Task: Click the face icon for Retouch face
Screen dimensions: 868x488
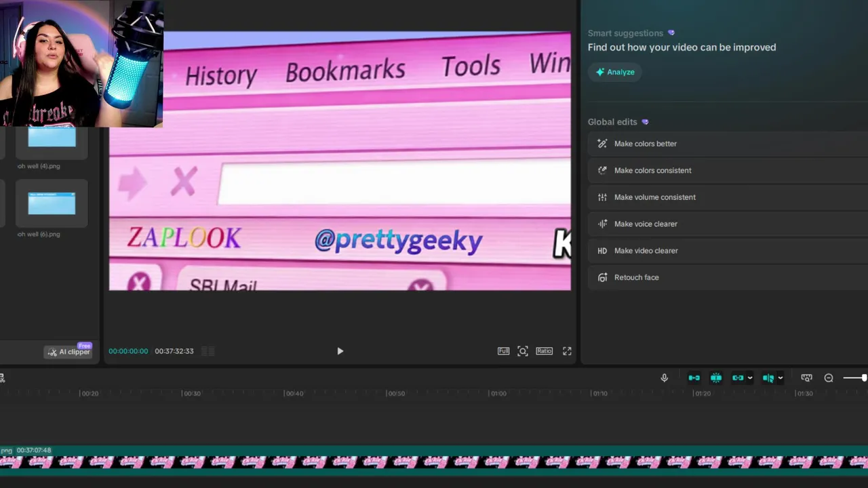Action: [602, 277]
